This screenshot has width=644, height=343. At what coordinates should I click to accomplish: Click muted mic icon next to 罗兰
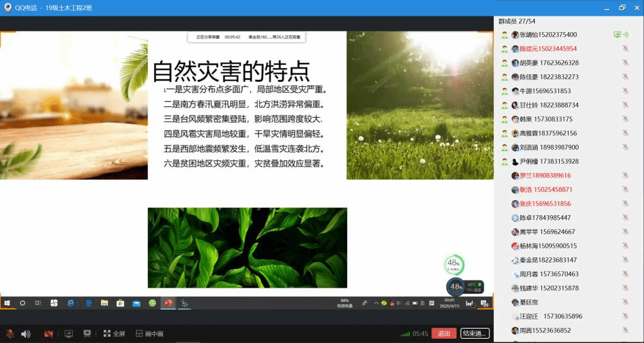tap(625, 176)
